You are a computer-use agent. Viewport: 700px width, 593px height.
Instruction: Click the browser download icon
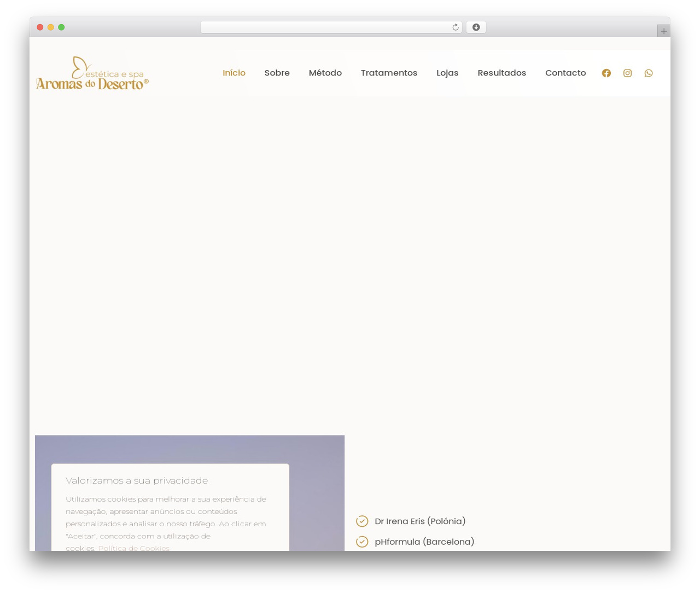476,27
